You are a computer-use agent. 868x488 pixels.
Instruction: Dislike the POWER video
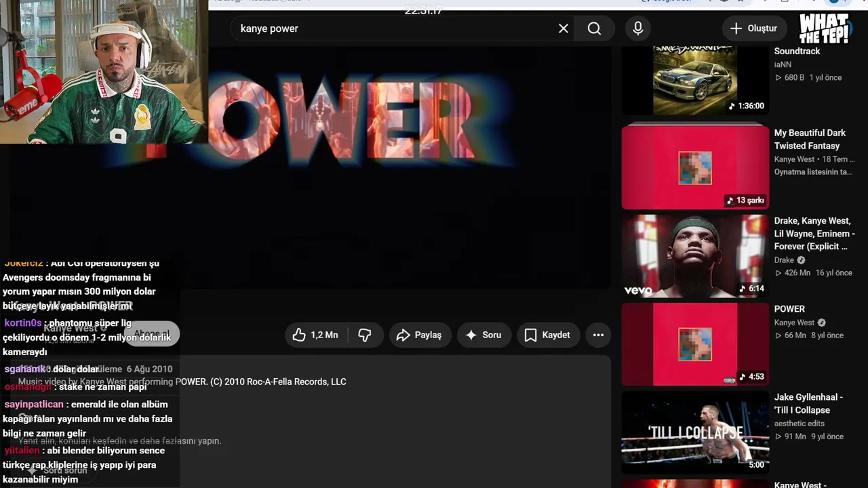[366, 335]
